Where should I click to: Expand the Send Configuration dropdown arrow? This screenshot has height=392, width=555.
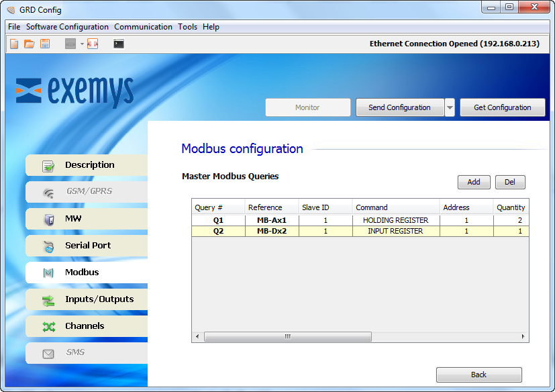(x=450, y=107)
